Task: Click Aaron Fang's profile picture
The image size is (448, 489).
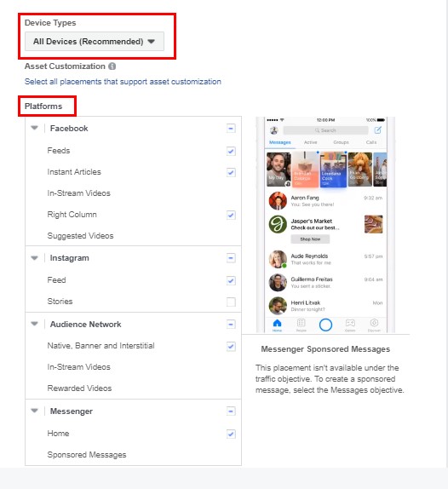Action: pos(278,201)
